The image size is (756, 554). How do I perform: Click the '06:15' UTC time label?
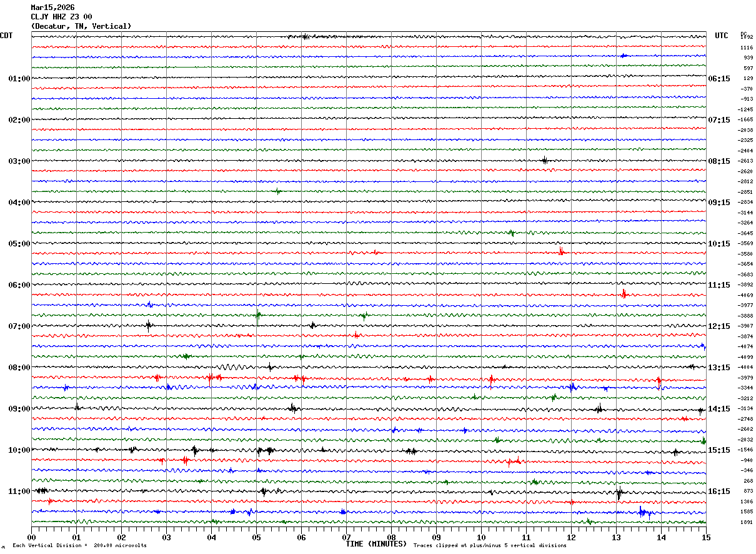click(x=719, y=79)
